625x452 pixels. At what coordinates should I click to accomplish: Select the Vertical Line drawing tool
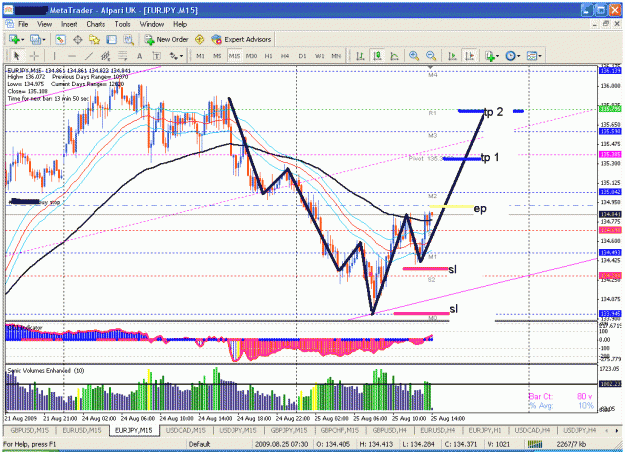54,56
